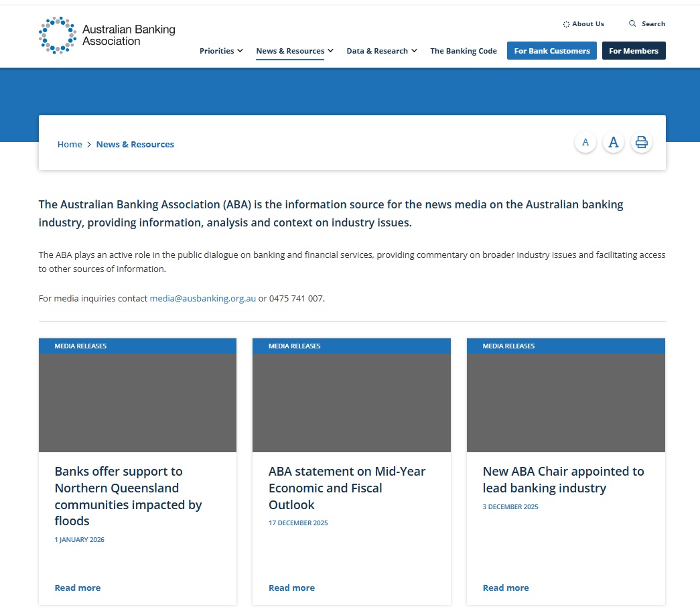Open News & Resources nav item

pos(290,51)
